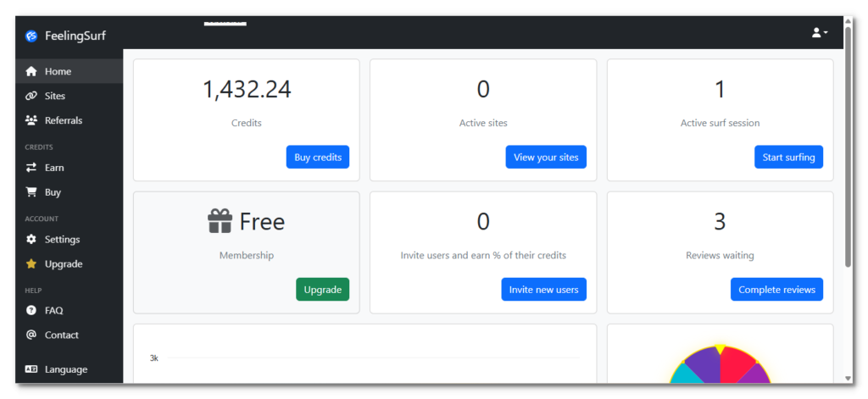Click the FeelingSurf logo icon

31,36
